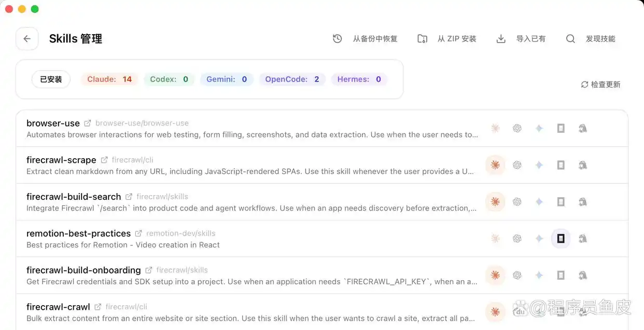Viewport: 644px width, 330px height.
Task: Toggle OpenCode for firecrawl-scrape
Action: (x=561, y=165)
